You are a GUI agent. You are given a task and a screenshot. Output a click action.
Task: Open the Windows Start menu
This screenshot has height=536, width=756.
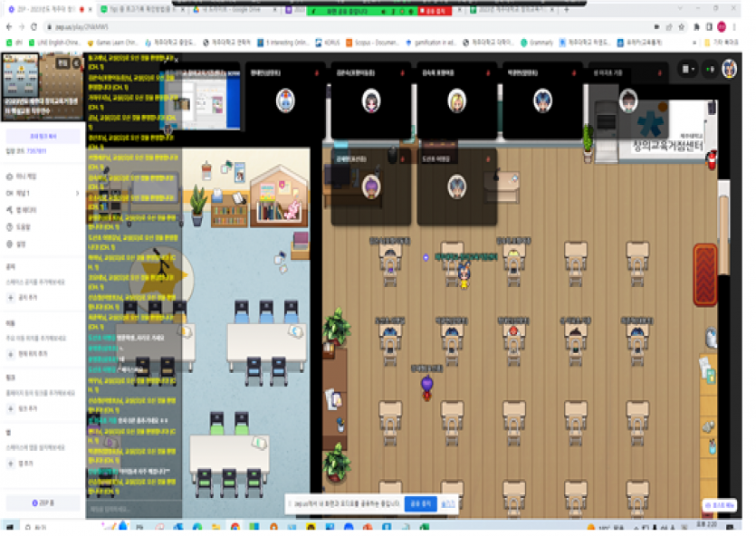10,526
